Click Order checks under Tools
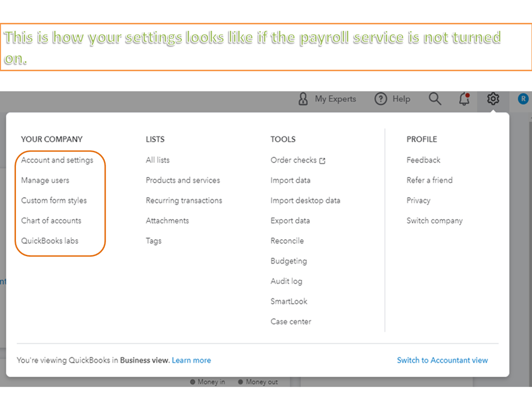 click(x=293, y=160)
